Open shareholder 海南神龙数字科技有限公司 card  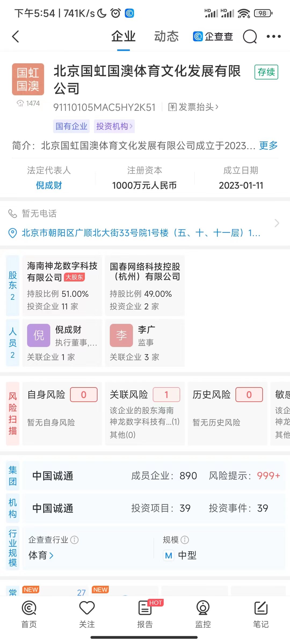coord(62,286)
